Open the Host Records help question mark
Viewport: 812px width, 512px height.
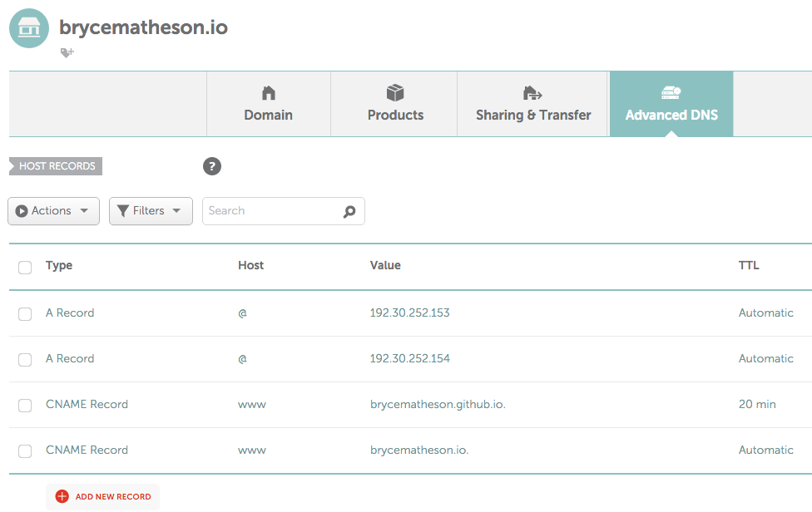coord(212,166)
